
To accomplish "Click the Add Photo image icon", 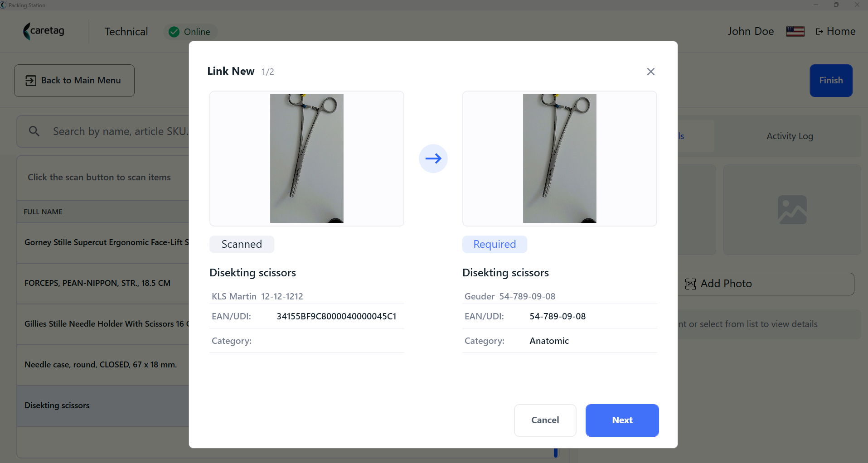I will pos(690,284).
